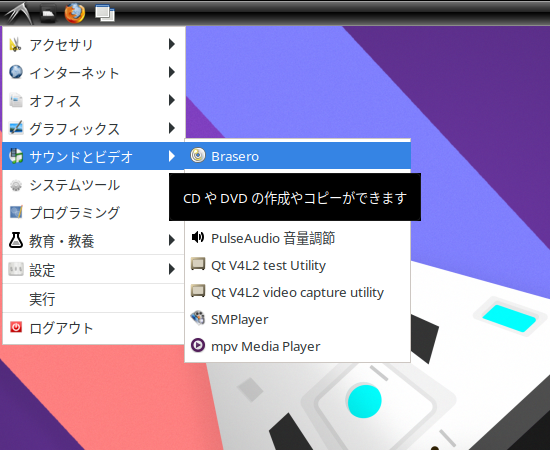Open the Lubuntu main menu logo

pos(18,13)
